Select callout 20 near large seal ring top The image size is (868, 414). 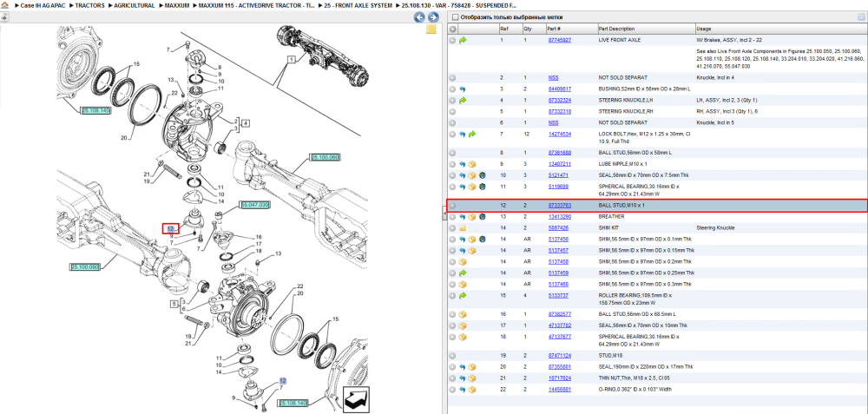[x=124, y=138]
